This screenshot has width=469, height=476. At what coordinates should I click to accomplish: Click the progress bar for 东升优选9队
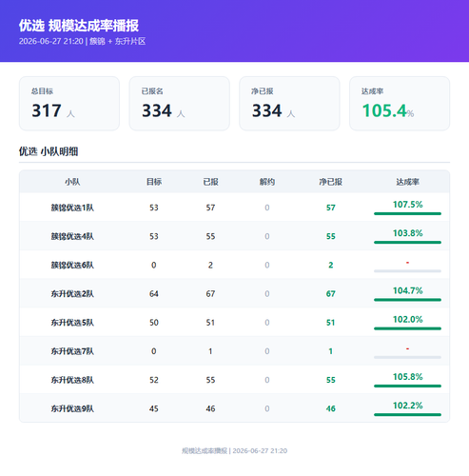[407, 415]
